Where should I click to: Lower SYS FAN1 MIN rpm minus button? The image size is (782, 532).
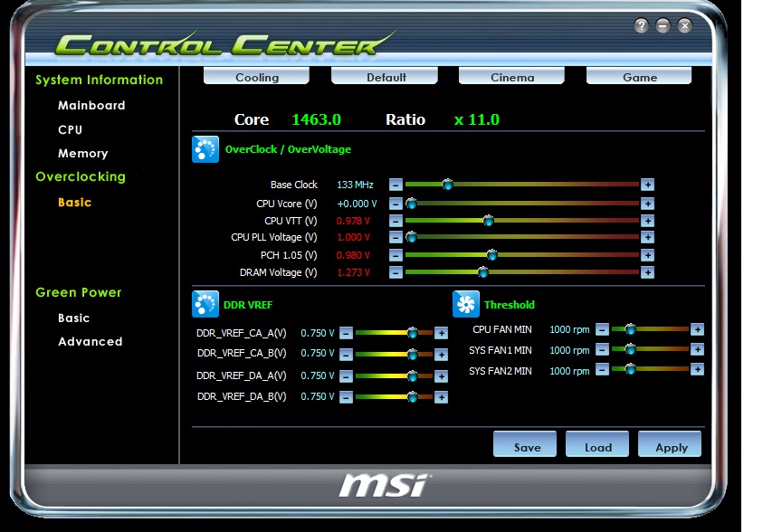[602, 349]
